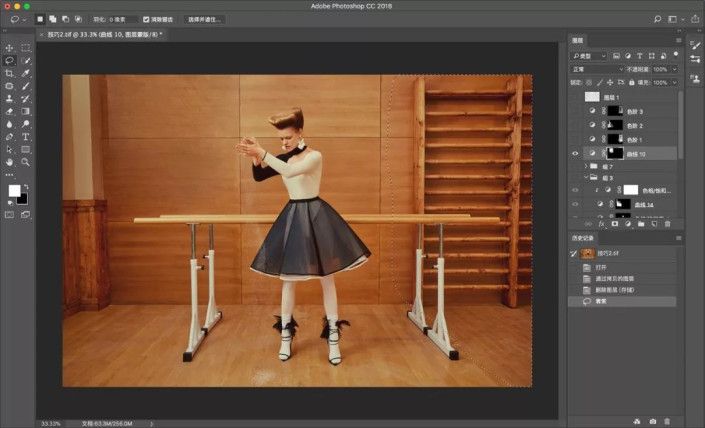This screenshot has height=428, width=705.
Task: Reset default foreground and background colors
Action: coord(10,203)
